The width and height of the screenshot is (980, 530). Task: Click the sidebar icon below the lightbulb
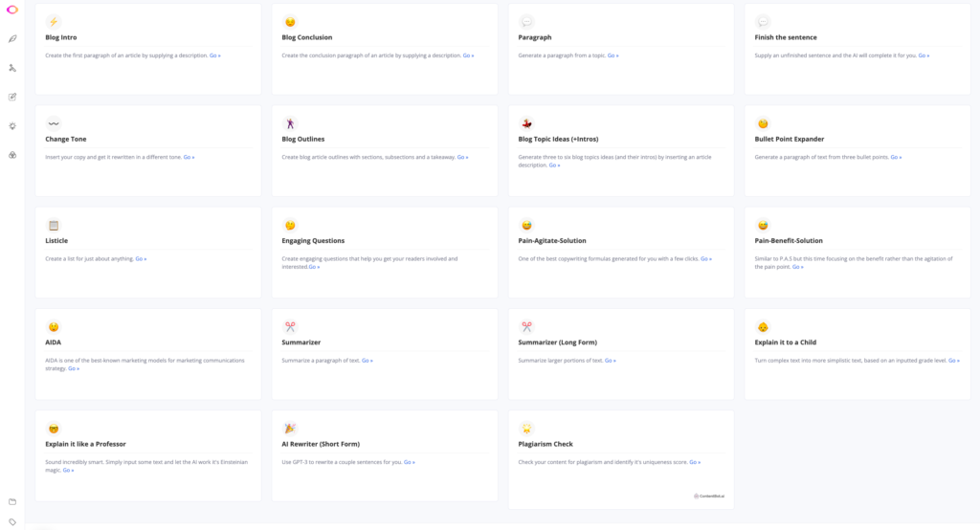pyautogui.click(x=11, y=155)
